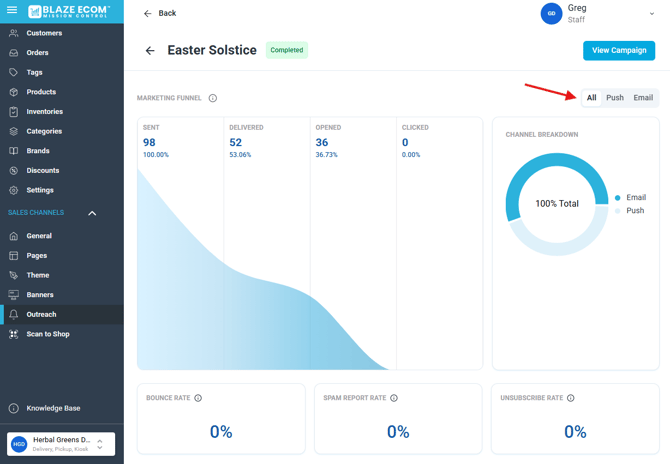670x464 pixels.
Task: Click the Unsubscribe Rate info icon
Action: [x=571, y=398]
